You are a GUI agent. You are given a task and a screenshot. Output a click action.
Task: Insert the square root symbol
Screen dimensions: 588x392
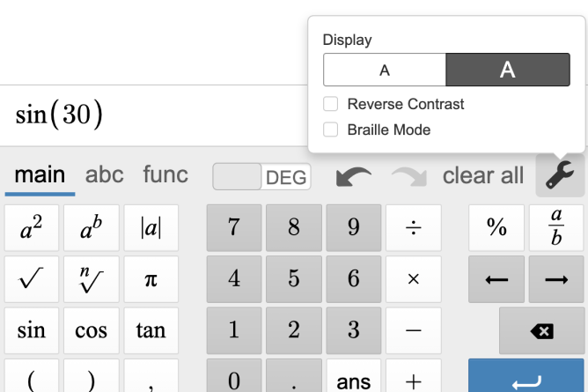pyautogui.click(x=32, y=279)
